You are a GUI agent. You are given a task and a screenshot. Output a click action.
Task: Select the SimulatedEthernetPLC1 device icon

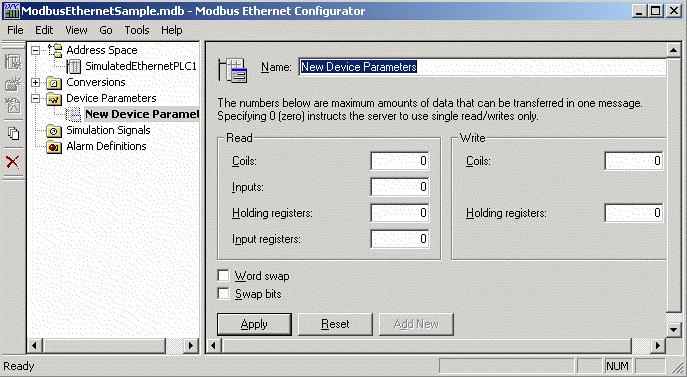pos(74,66)
